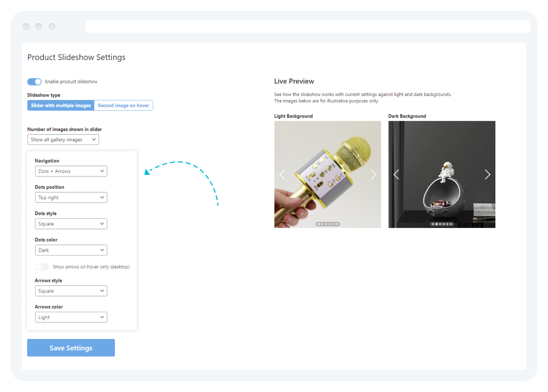Expand the Navigation dropdown
The width and height of the screenshot is (548, 392).
pyautogui.click(x=71, y=171)
